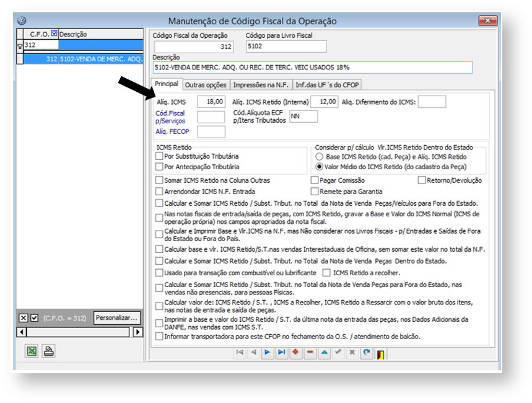Open Impressões na N.F. tab

coord(261,85)
